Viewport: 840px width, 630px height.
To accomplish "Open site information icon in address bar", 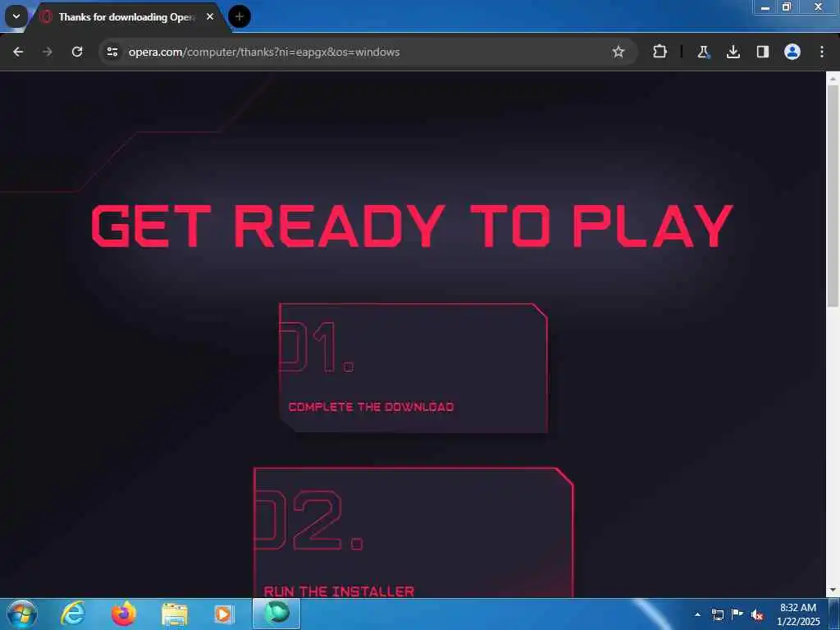I will tap(112, 52).
